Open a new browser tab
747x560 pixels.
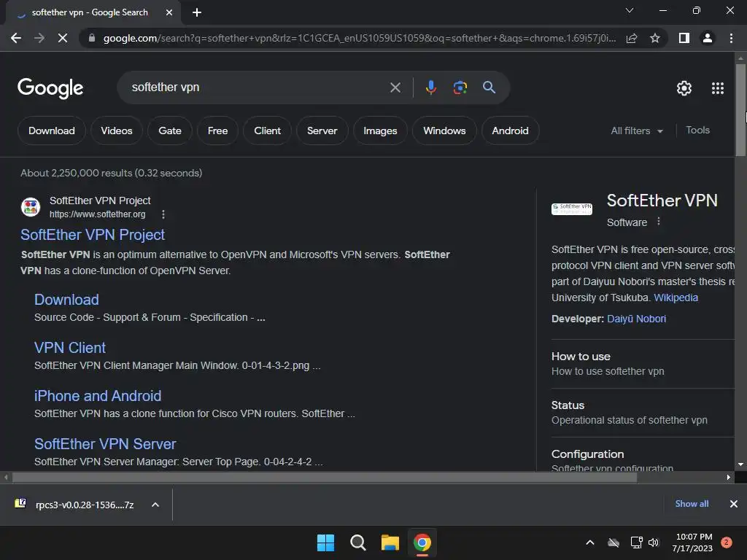coord(197,12)
